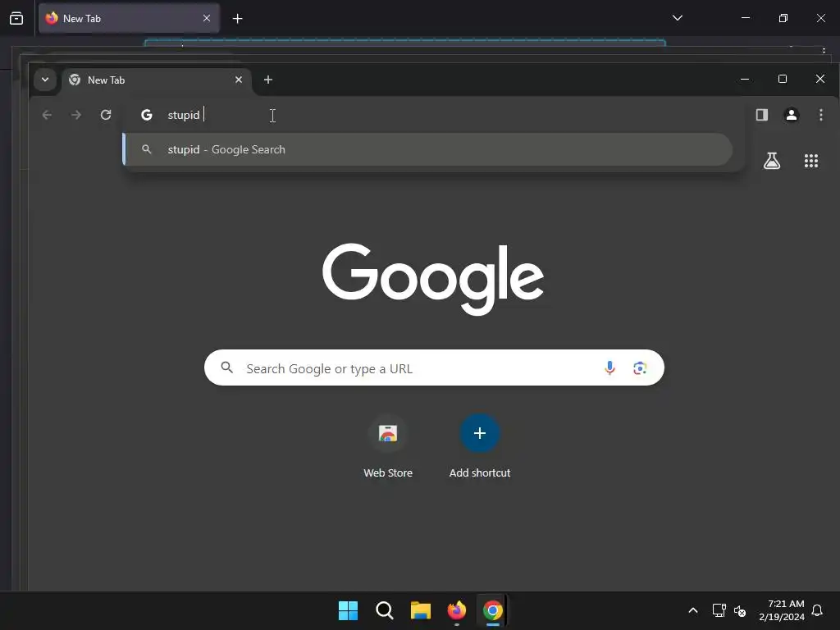Image resolution: width=840 pixels, height=630 pixels.
Task: Click the muted volume tray icon
Action: 740,610
